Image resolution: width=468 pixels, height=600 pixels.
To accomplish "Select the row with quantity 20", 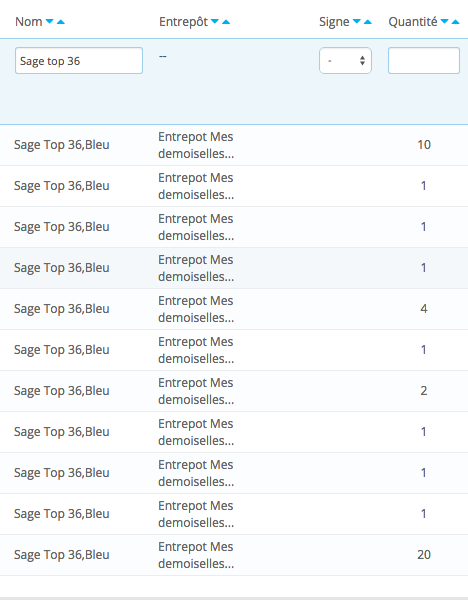I will (234, 555).
